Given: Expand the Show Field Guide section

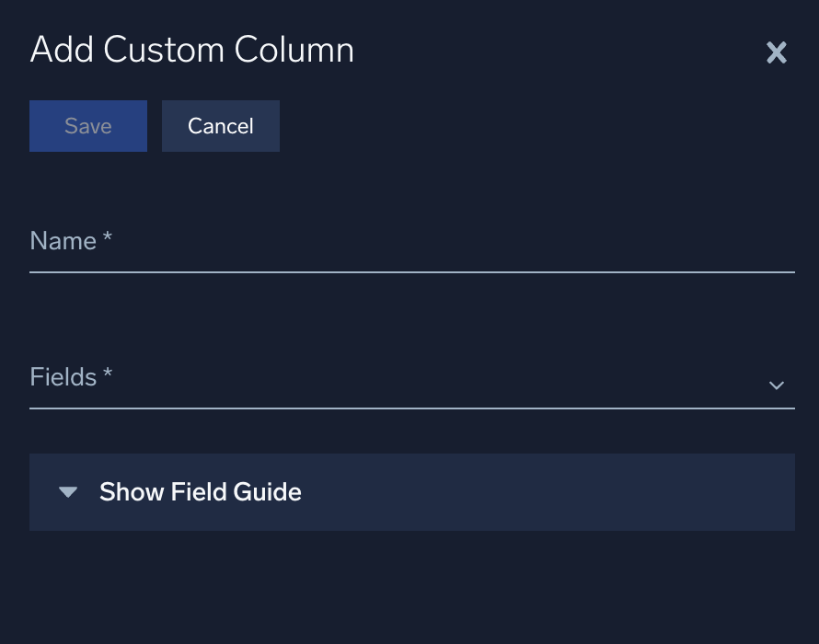Looking at the screenshot, I should click(x=200, y=492).
